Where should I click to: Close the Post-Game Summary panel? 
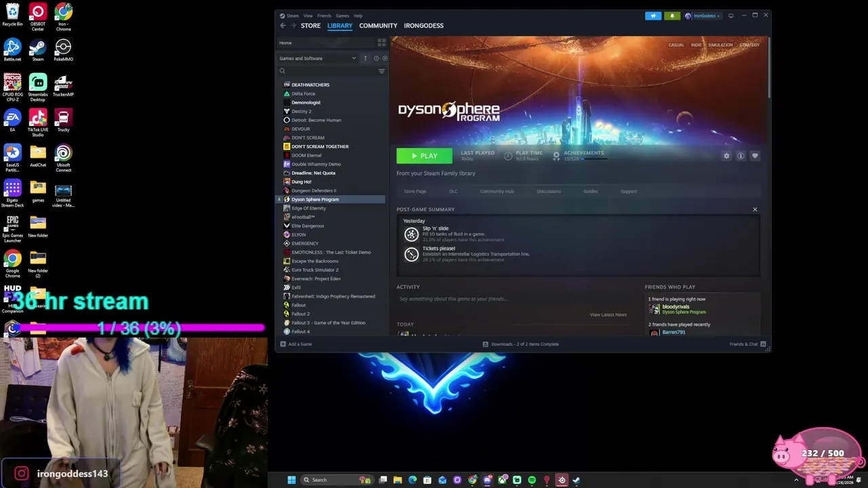(x=755, y=209)
